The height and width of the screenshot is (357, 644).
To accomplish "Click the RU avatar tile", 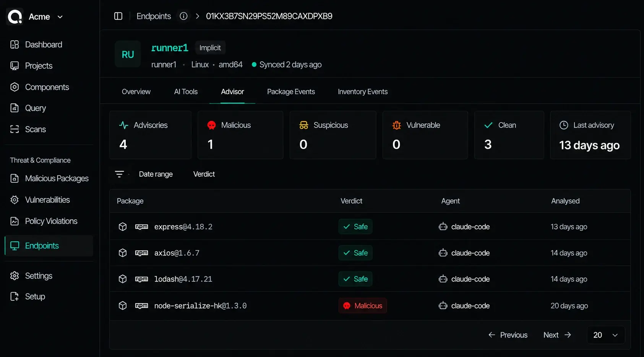I will click(128, 54).
